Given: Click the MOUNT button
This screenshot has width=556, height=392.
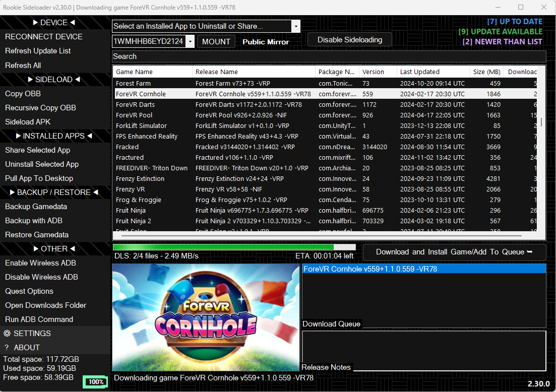Looking at the screenshot, I should click(216, 41).
